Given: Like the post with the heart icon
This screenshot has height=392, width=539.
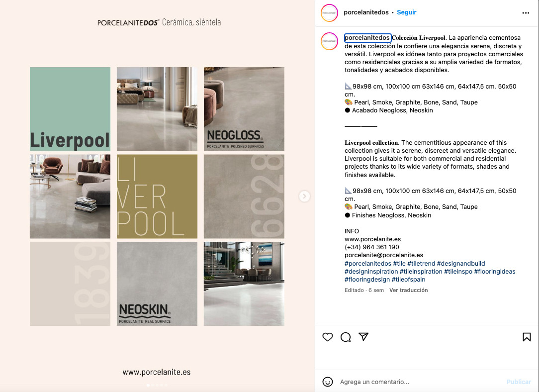Looking at the screenshot, I should point(328,337).
